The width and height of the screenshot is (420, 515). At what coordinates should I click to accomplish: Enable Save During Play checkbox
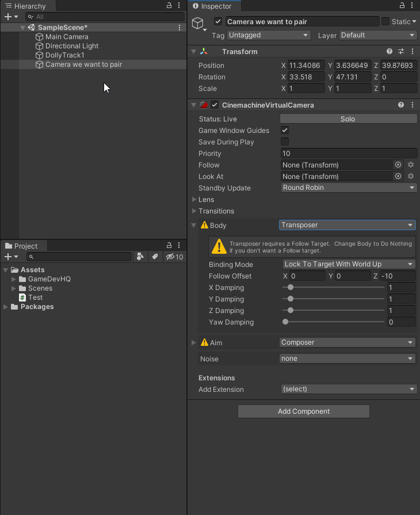pyautogui.click(x=285, y=142)
